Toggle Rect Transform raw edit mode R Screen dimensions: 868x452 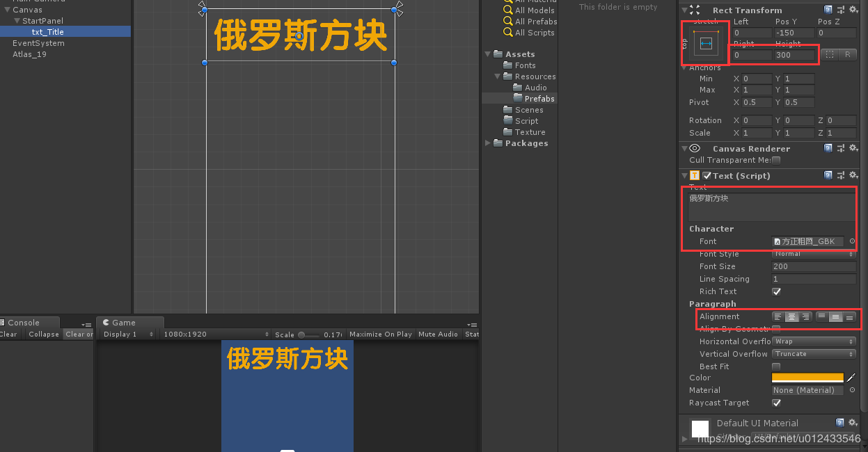tap(847, 54)
